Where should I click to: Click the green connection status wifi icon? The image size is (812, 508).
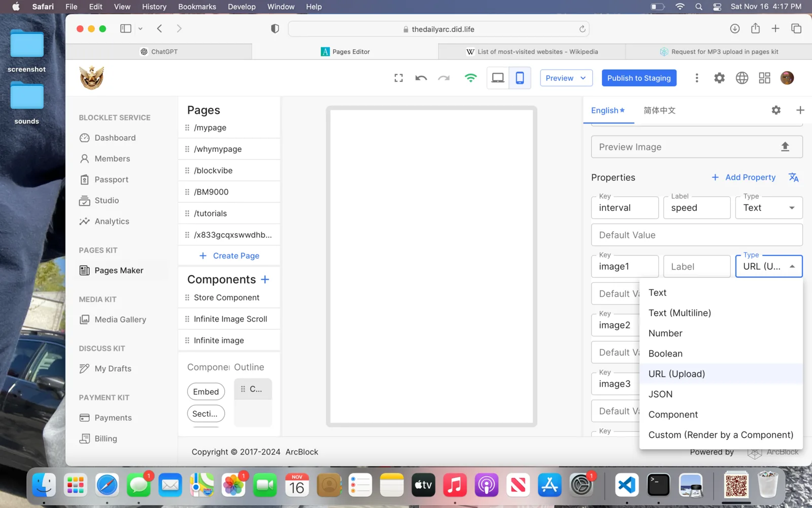pos(471,78)
